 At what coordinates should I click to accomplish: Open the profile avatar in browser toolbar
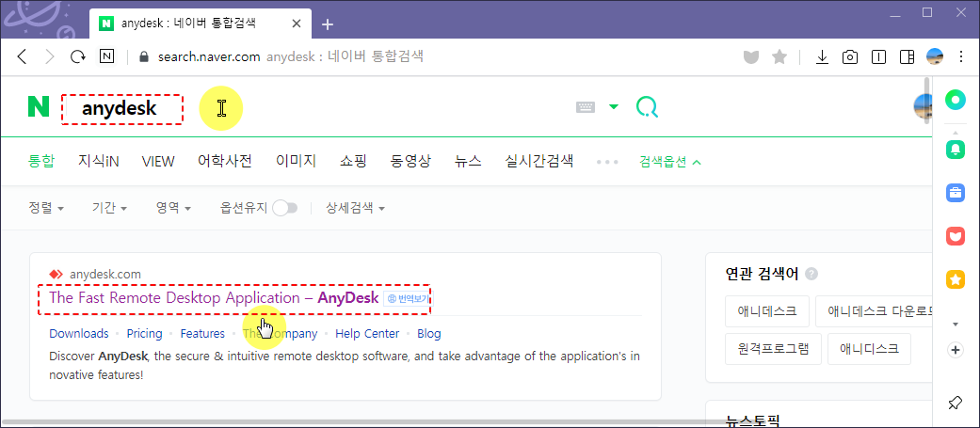(x=935, y=56)
